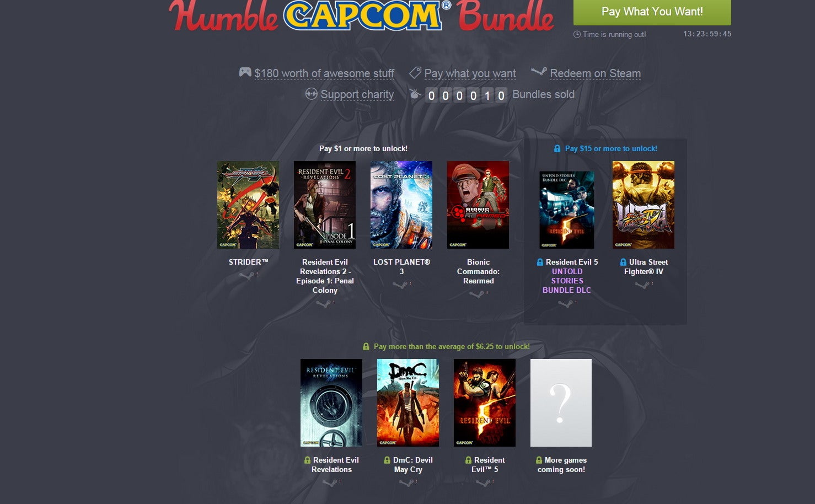815x504 pixels.
Task: Select the STRIDER game cover
Action: 248,205
